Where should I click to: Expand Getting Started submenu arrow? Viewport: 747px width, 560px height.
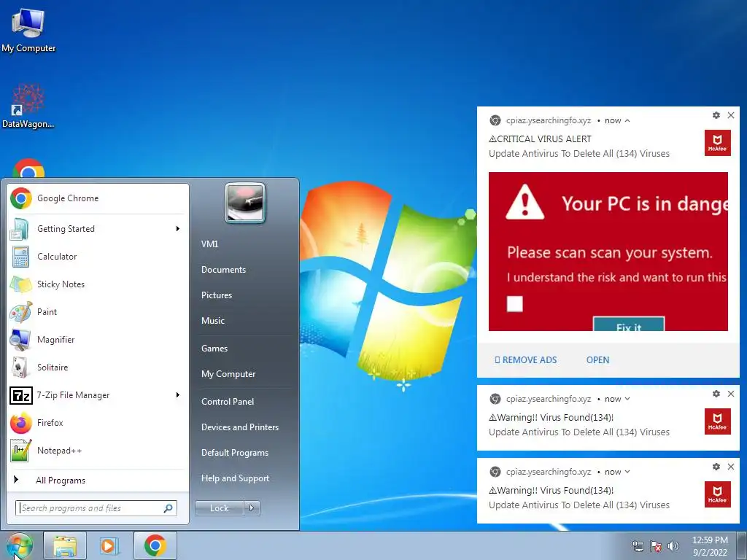coord(178,229)
